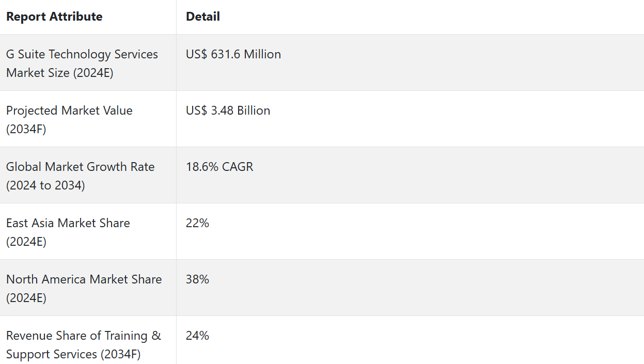Click the "US$ 631.6 Million" value
Image resolution: width=644 pixels, height=364 pixels.
point(233,54)
